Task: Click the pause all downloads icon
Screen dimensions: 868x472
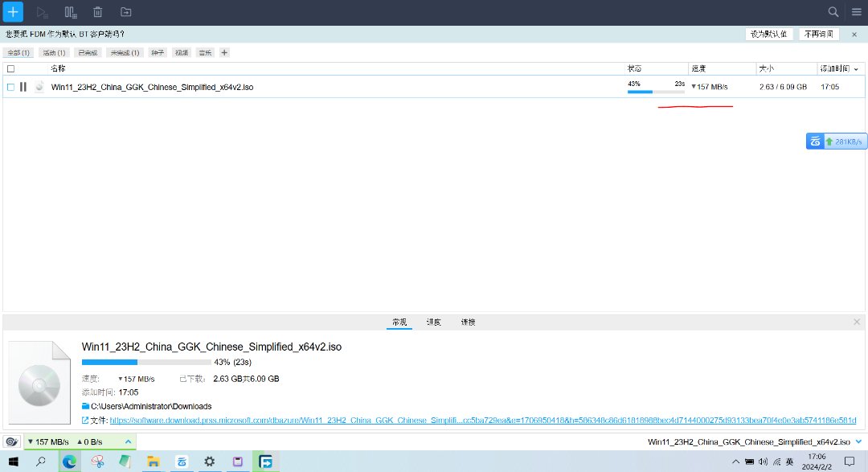Action: coord(71,12)
